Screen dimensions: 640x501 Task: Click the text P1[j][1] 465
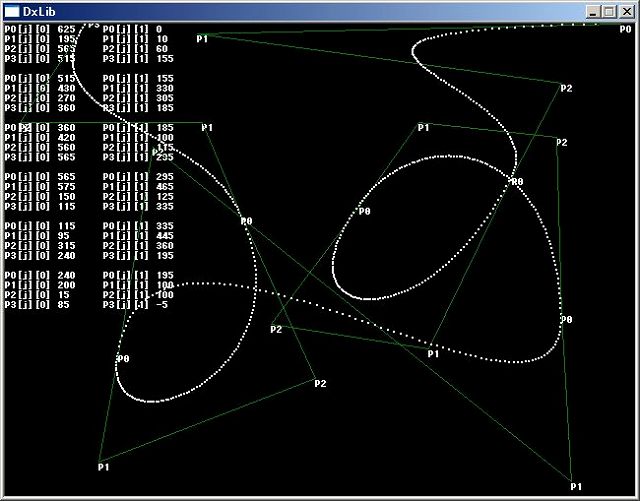coord(138,187)
